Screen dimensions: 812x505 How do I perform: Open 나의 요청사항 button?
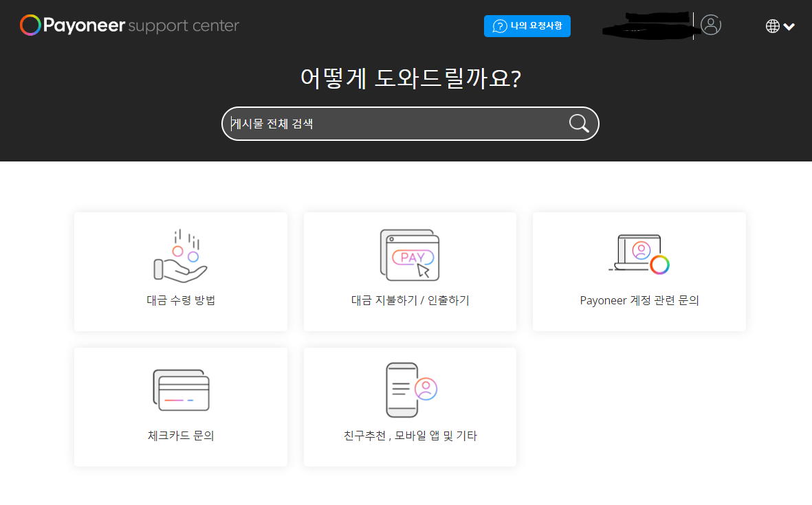click(x=527, y=26)
